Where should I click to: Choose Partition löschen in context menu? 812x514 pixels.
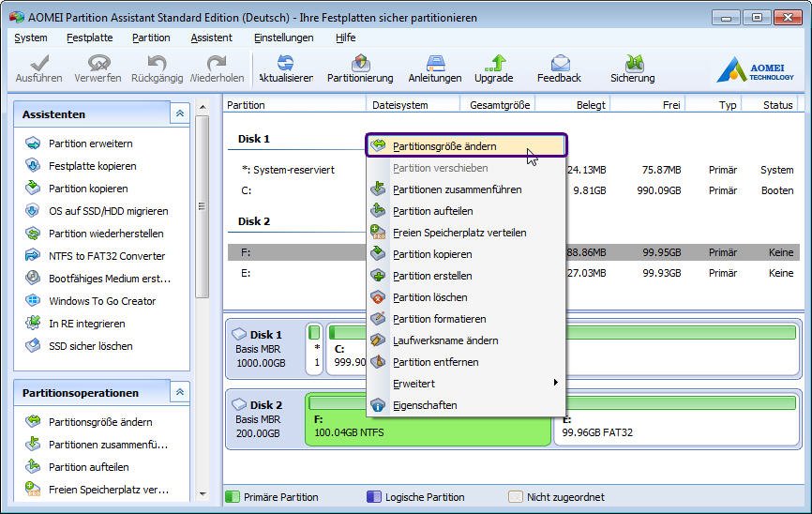466,297
